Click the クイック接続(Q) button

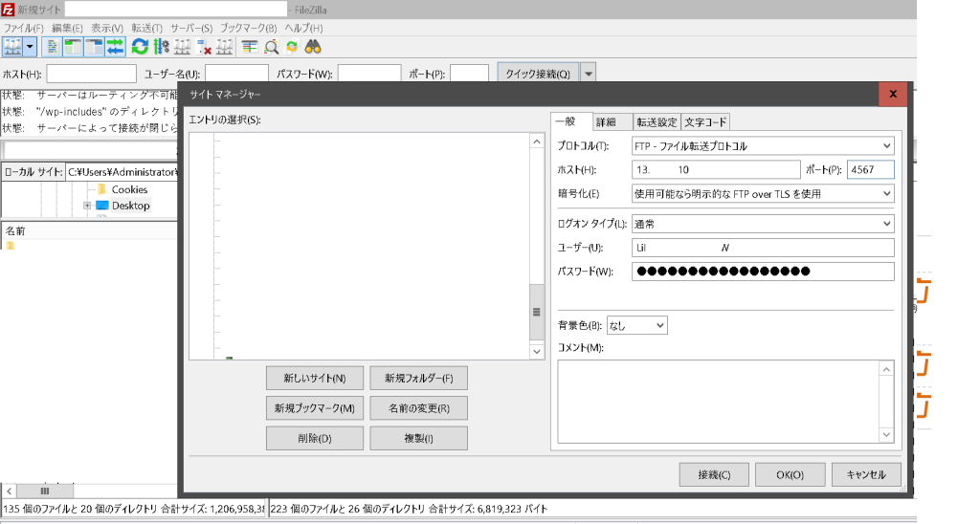pos(538,74)
